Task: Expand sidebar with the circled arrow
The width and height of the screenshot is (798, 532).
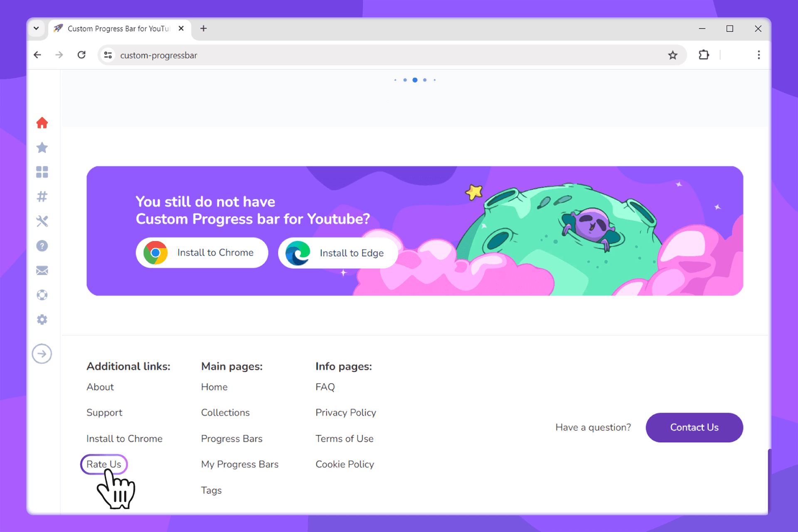Action: tap(42, 354)
